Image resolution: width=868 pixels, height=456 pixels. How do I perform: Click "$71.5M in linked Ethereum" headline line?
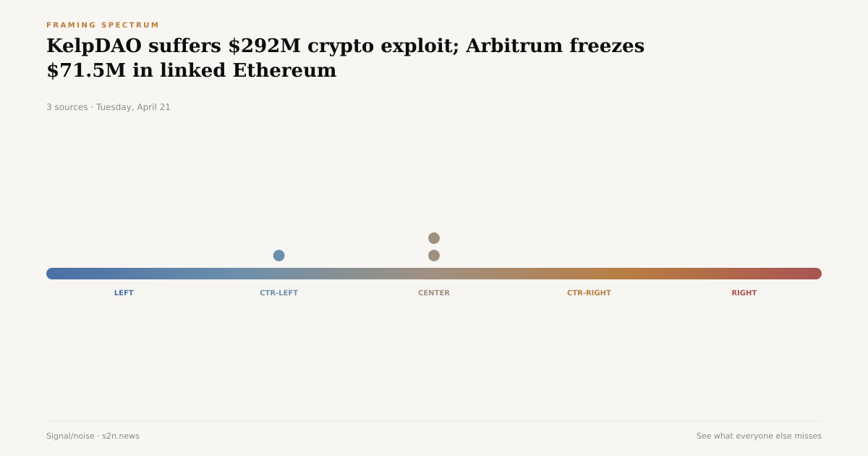point(192,71)
